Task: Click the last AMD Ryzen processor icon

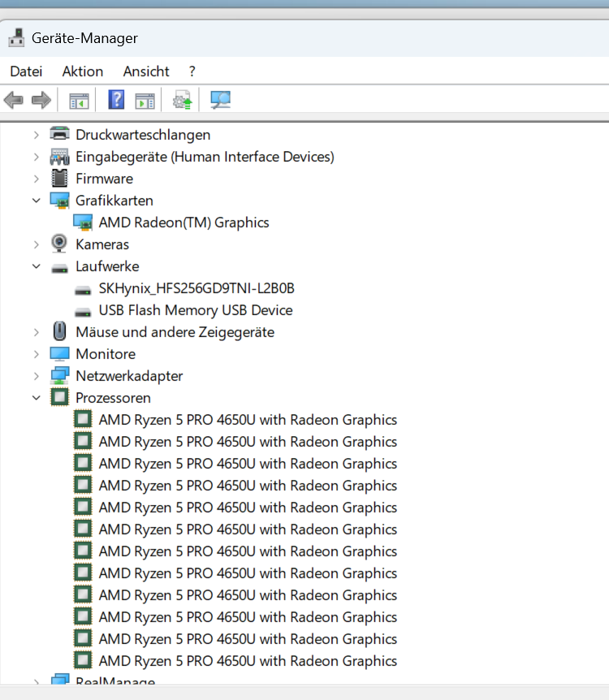Action: (x=83, y=660)
